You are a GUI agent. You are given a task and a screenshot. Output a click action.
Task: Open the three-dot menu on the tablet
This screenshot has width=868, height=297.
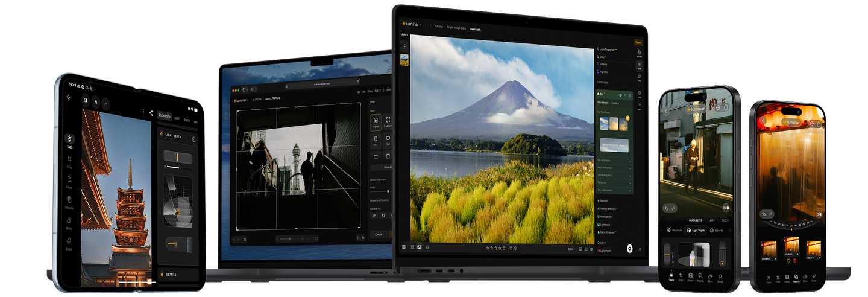(143, 112)
